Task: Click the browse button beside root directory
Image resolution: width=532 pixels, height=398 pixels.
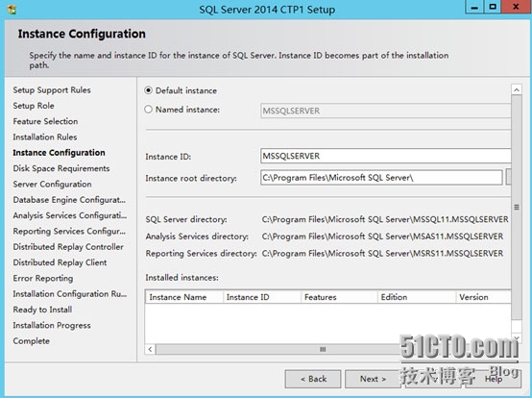Action: tap(508, 178)
